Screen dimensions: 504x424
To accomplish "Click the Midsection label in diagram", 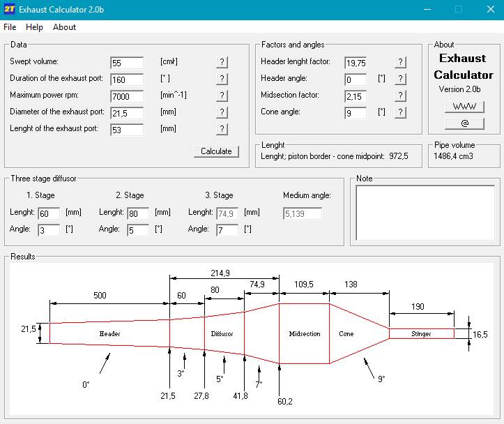I will click(305, 333).
